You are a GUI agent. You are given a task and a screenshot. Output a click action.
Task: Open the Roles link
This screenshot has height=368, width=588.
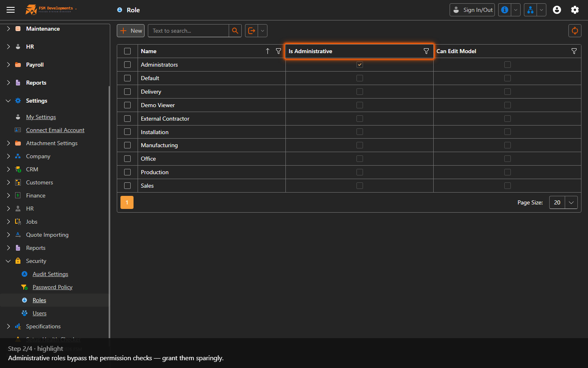tap(39, 300)
